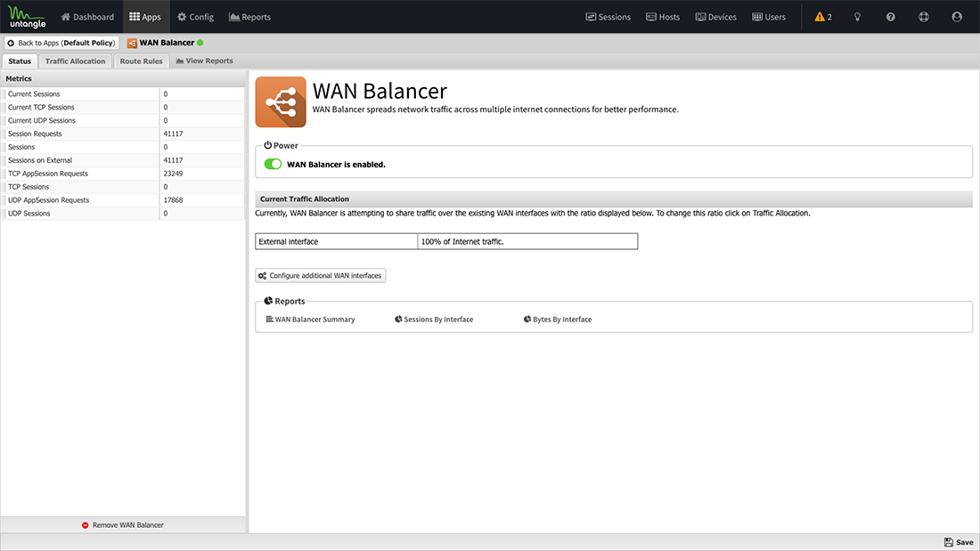The width and height of the screenshot is (980, 551).
Task: Click the green WAN Balancer status indicator
Action: coord(200,43)
